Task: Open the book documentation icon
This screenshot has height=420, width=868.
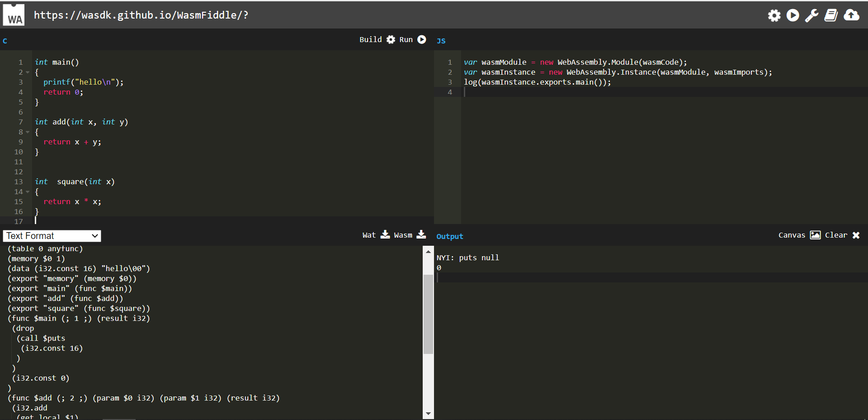Action: [831, 15]
